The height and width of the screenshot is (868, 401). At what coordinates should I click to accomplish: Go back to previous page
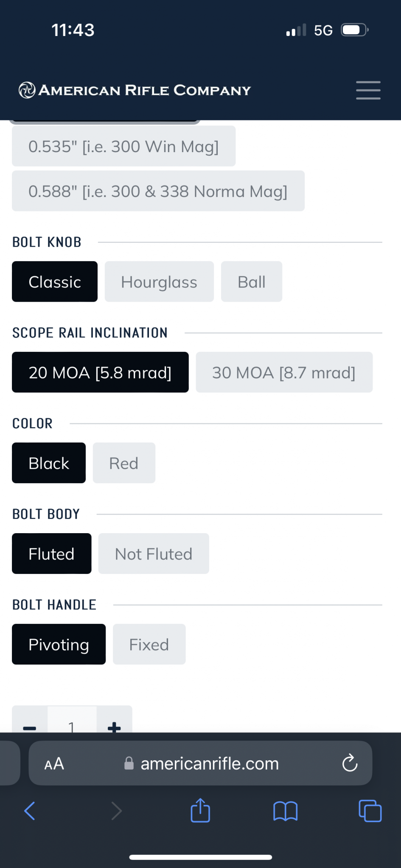[30, 811]
